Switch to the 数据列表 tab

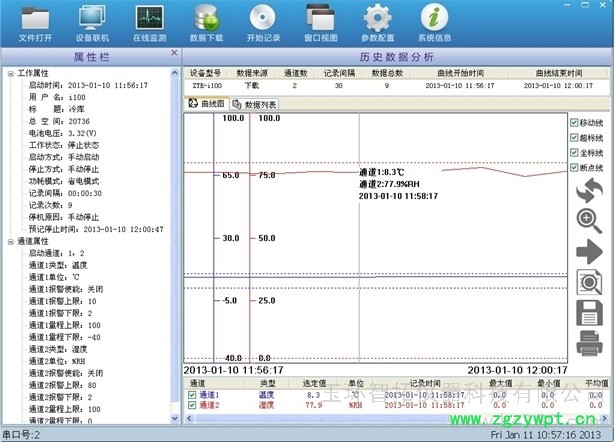pos(255,103)
